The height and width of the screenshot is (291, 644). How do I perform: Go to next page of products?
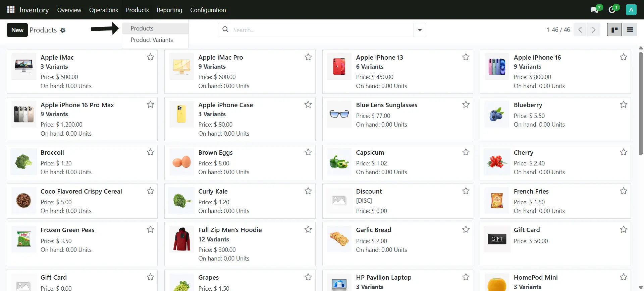[x=593, y=30]
